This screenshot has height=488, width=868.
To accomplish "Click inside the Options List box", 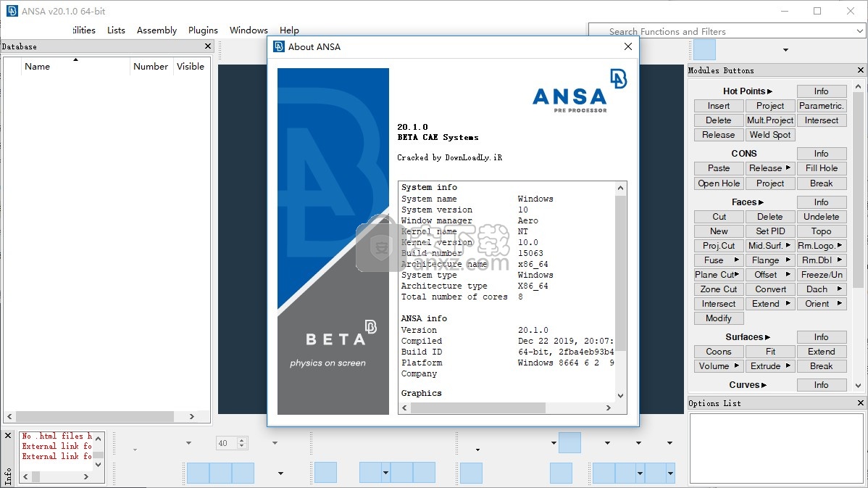I will point(776,449).
